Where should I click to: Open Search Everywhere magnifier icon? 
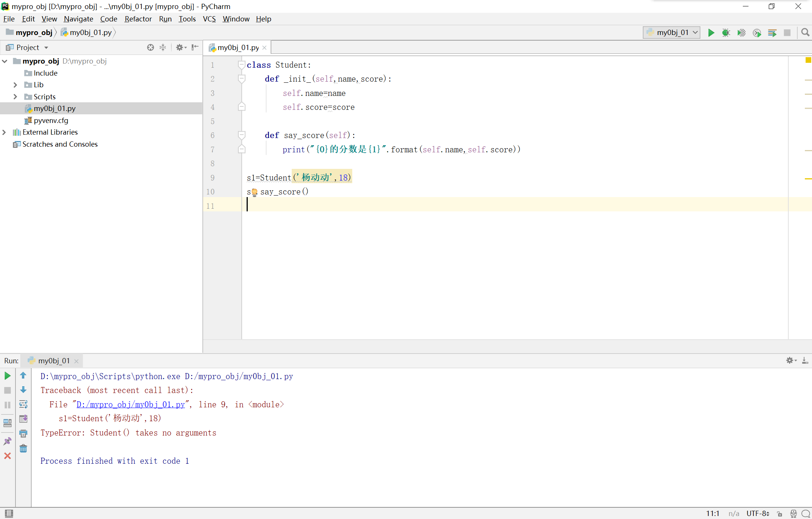click(x=805, y=33)
